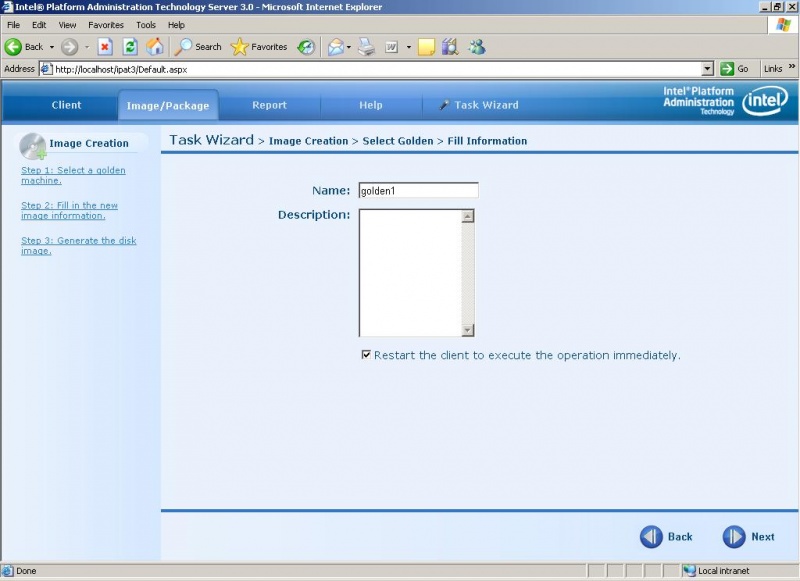Click the Description scrollbar down arrow
This screenshot has height=581, width=800.
pyautogui.click(x=467, y=328)
